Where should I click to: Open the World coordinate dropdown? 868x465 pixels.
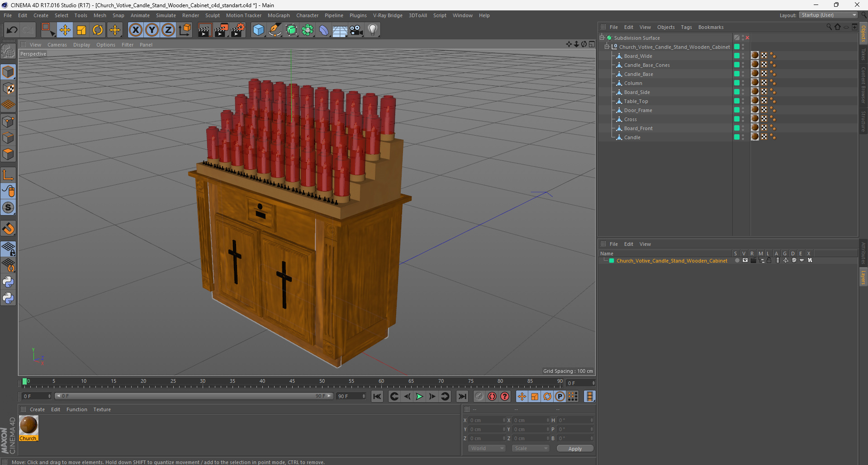coord(486,448)
